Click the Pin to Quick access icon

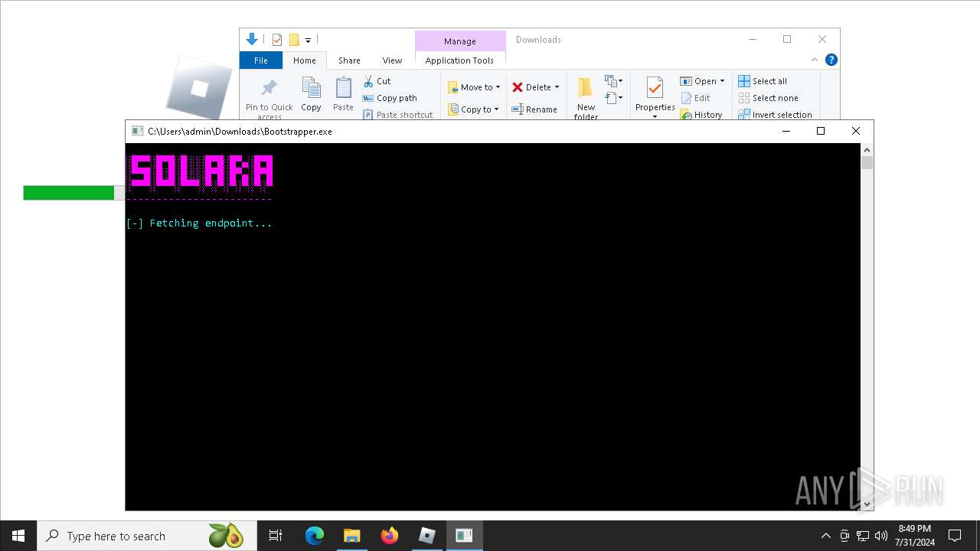coord(269,88)
